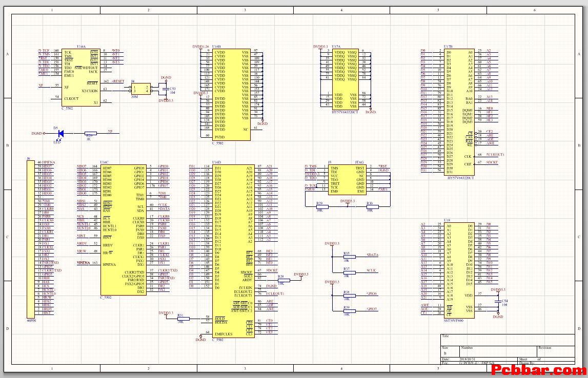Select resistor R30 below JTAG header
588x378 pixels.
coord(372,207)
